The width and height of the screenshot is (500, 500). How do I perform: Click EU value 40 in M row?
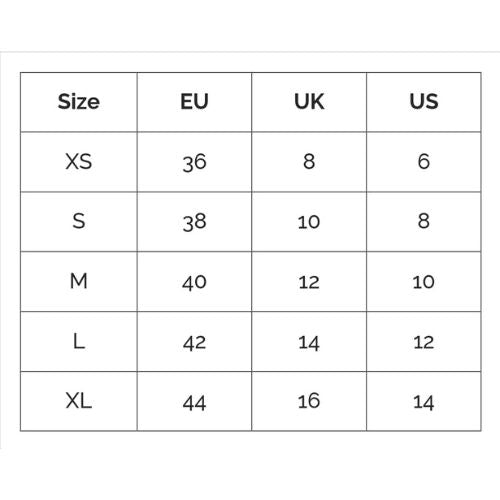pos(194,283)
